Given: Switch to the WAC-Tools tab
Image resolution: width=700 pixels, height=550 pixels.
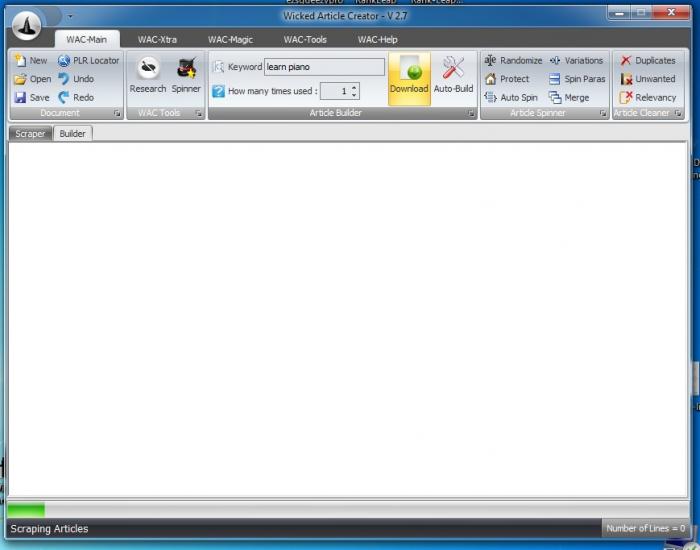Looking at the screenshot, I should coord(305,39).
